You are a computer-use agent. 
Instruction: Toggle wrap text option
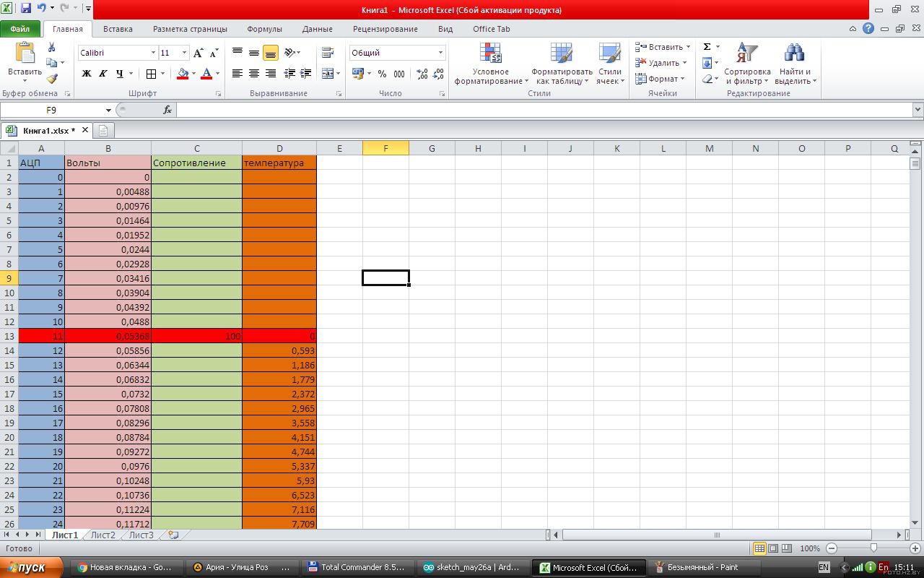click(x=327, y=53)
